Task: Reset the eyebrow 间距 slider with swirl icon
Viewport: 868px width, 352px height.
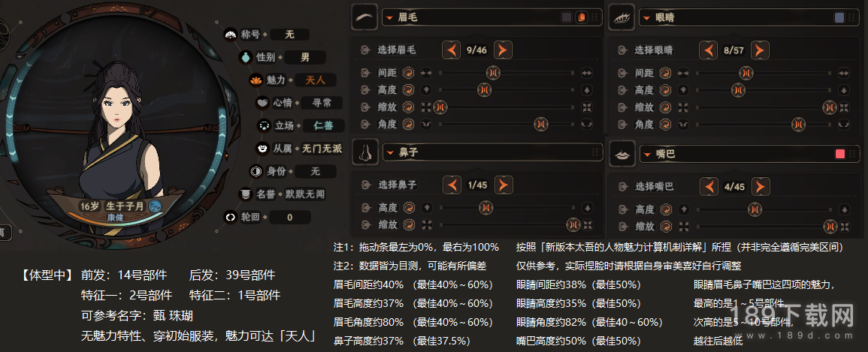Action: click(408, 72)
